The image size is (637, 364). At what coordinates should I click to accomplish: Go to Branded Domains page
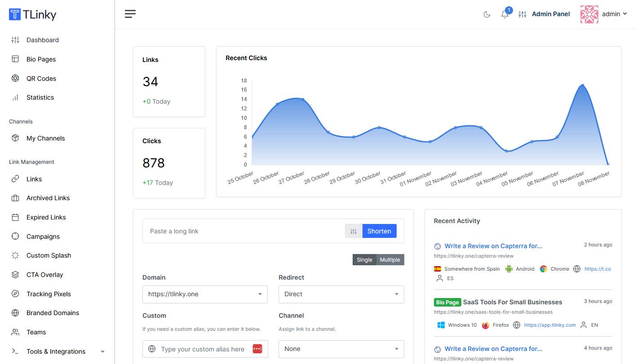pyautogui.click(x=53, y=313)
